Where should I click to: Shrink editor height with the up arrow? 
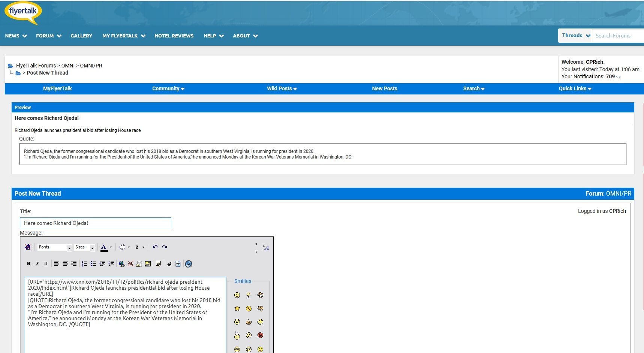coord(256,244)
